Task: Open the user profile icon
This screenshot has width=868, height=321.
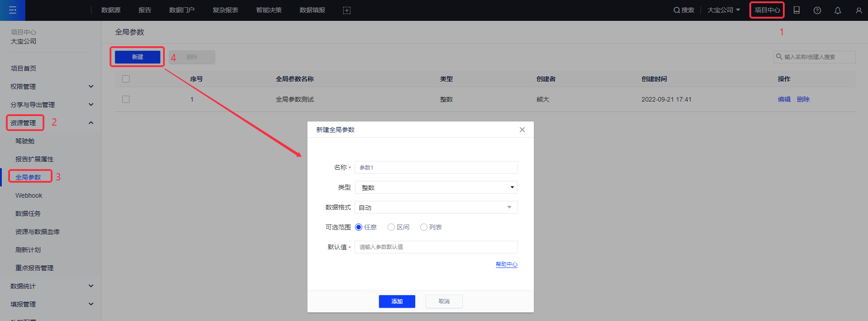Action: click(858, 10)
